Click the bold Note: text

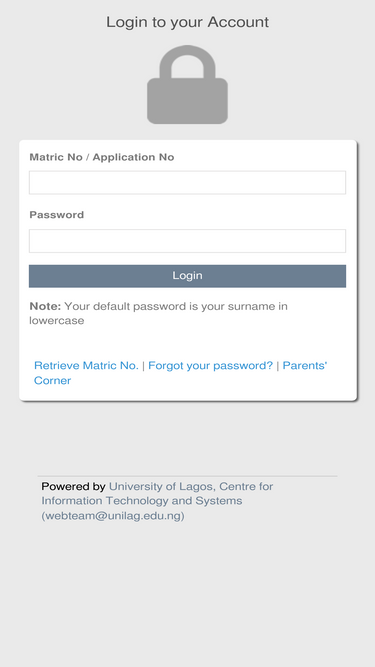click(x=45, y=306)
